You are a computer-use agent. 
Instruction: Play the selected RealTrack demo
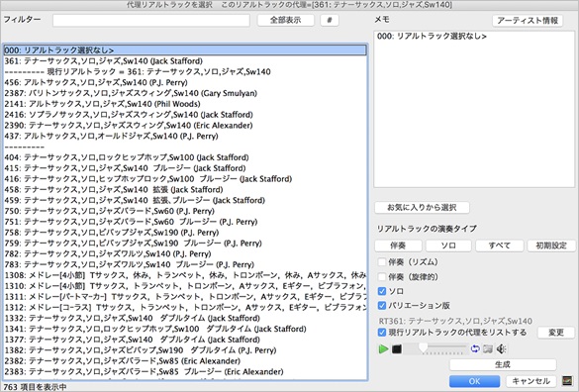point(383,348)
